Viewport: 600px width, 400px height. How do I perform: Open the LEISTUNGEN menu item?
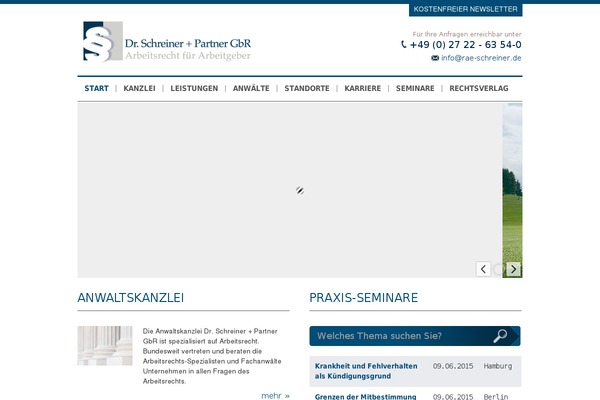click(x=194, y=88)
